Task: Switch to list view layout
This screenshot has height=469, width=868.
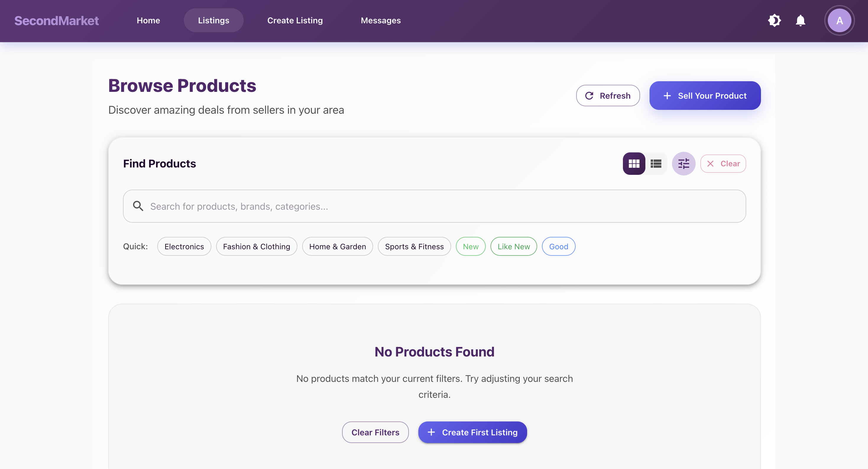Action: (656, 164)
